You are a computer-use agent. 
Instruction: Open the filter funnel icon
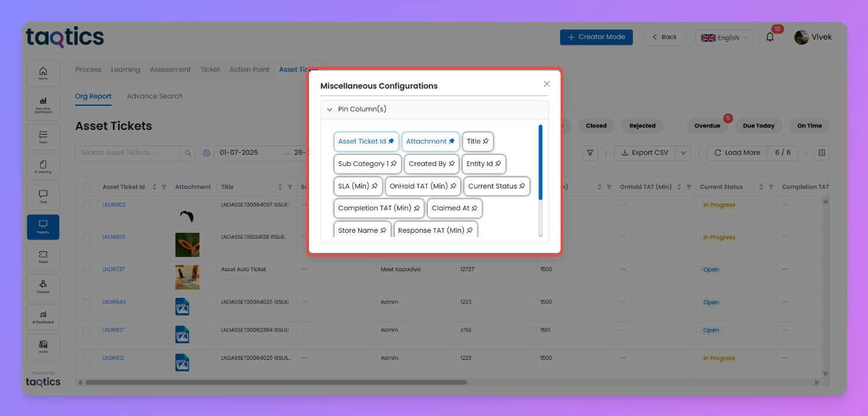[x=590, y=152]
